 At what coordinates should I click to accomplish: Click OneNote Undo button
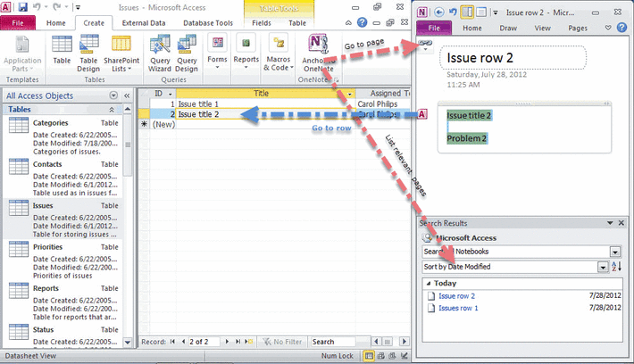coord(454,12)
